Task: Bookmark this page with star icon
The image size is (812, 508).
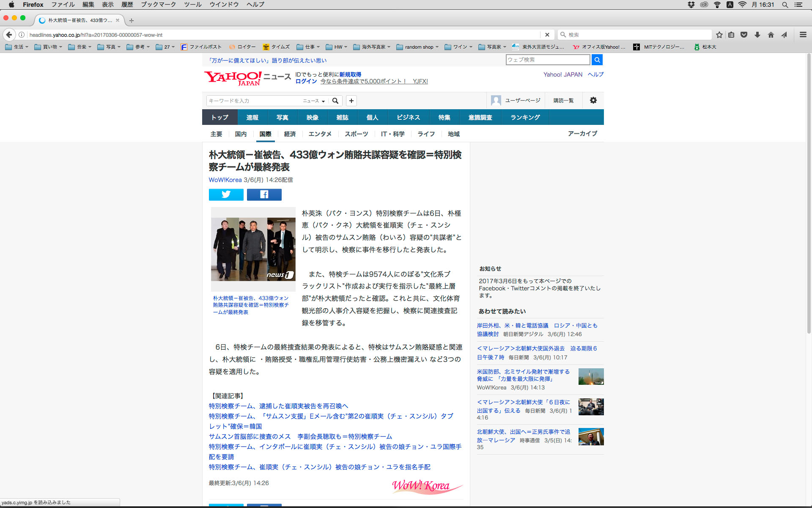Action: (x=719, y=35)
